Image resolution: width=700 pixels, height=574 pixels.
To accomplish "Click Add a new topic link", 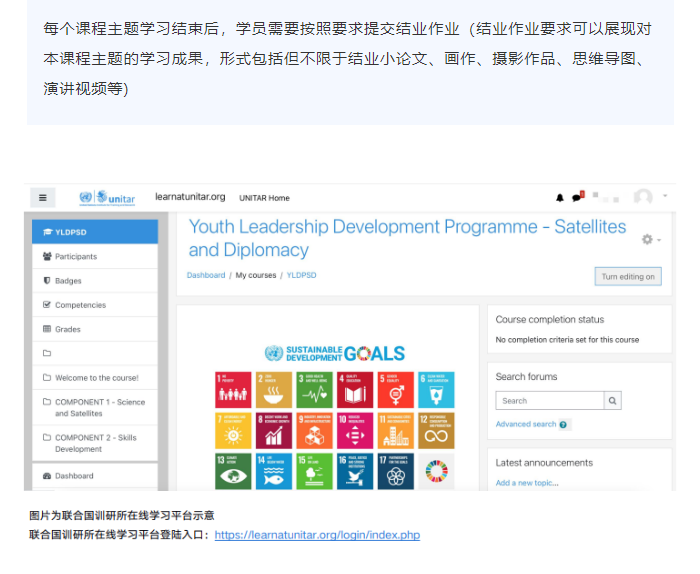I will click(x=527, y=483).
